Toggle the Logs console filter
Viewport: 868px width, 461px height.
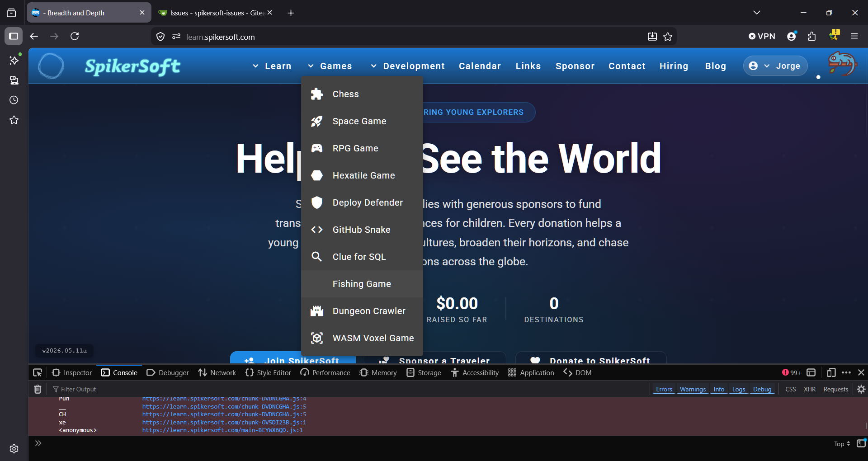[739, 389]
